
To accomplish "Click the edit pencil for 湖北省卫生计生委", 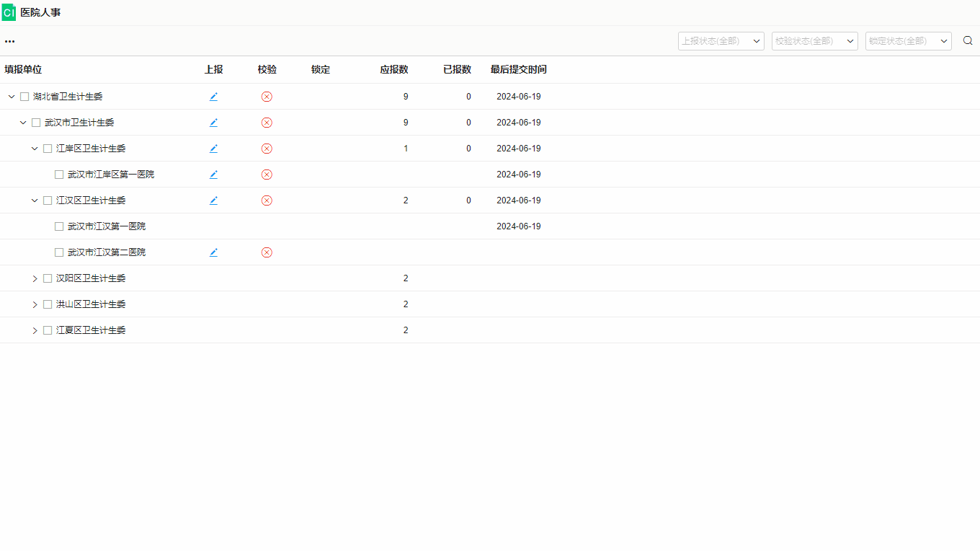I will click(x=213, y=97).
